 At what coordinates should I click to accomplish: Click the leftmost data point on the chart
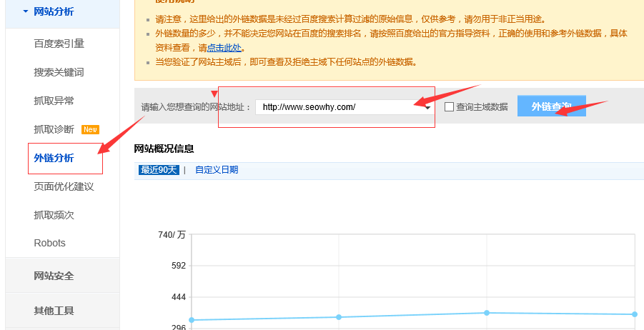(191, 320)
